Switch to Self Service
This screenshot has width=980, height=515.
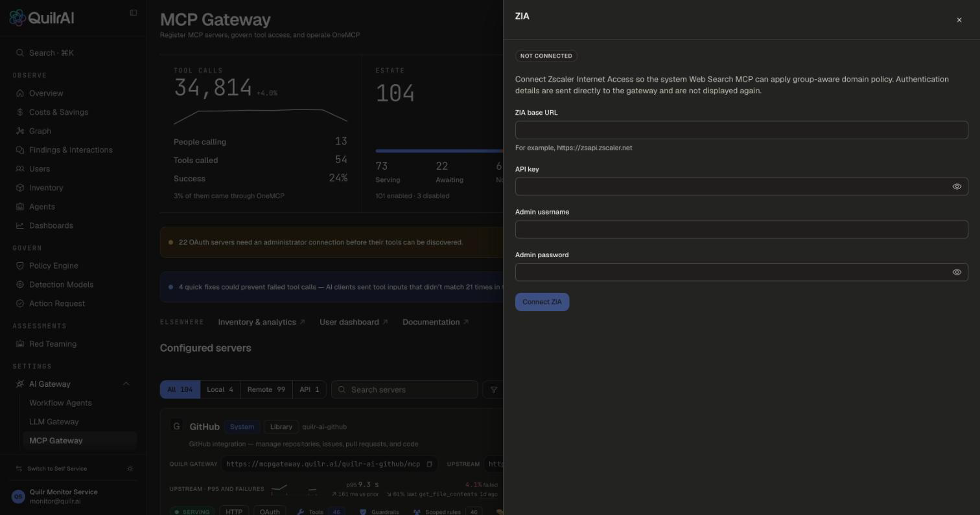(x=57, y=468)
